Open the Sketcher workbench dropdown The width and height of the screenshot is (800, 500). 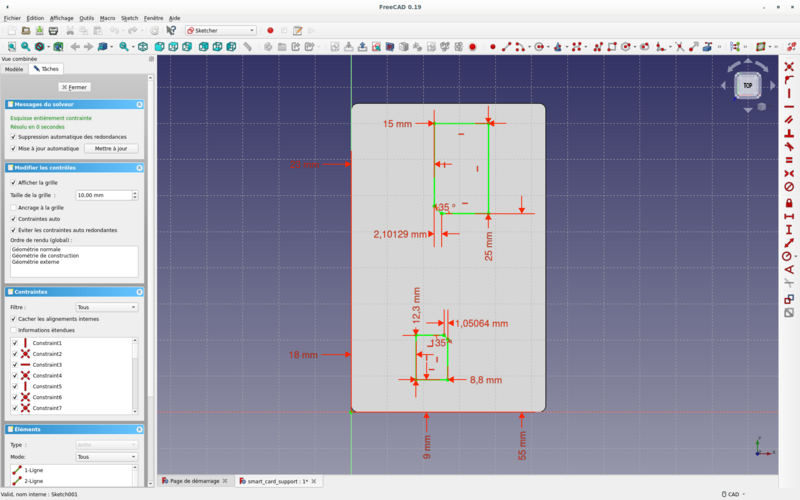220,31
